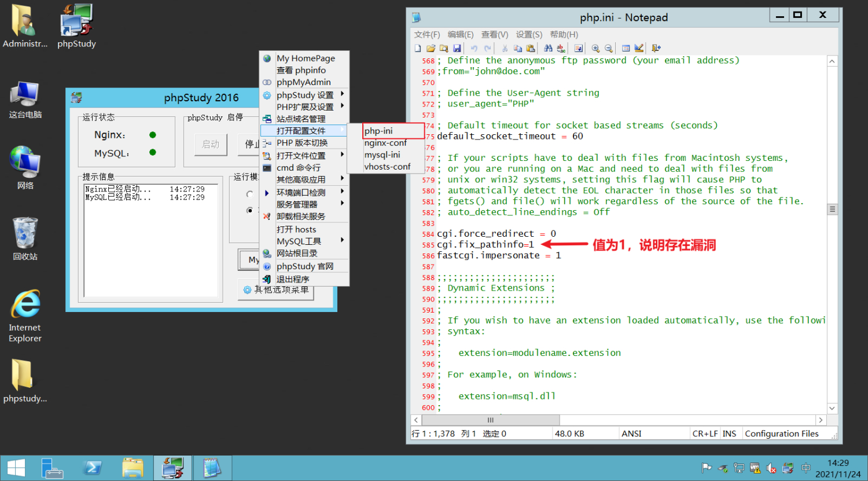The height and width of the screenshot is (481, 868).
Task: Open 帮助(H) menu in Notepad
Action: click(x=564, y=35)
